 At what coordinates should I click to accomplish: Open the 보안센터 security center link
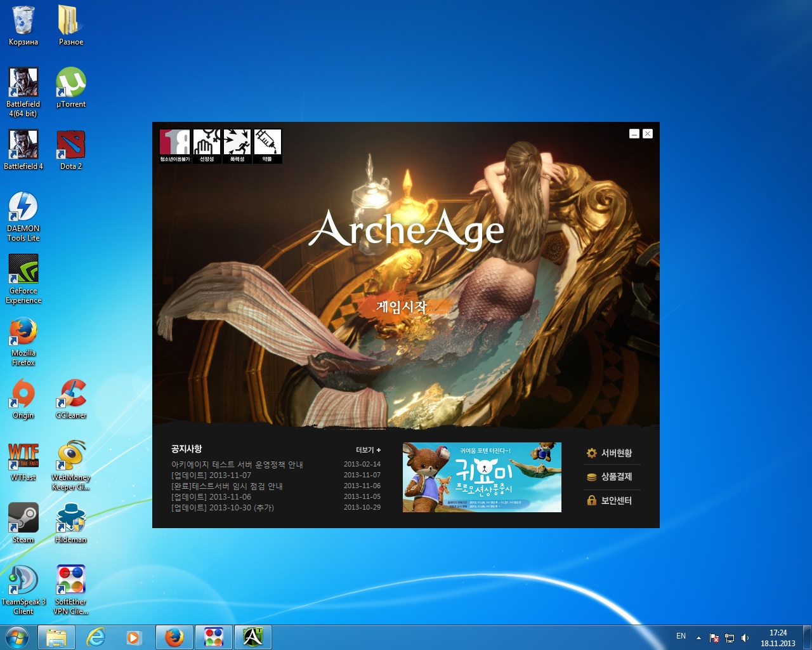point(616,501)
